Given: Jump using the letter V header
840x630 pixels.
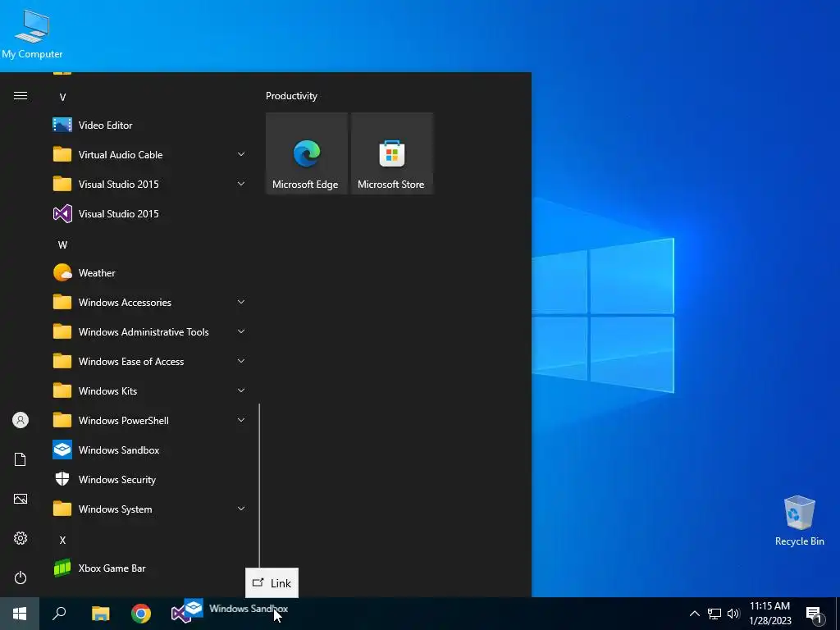Looking at the screenshot, I should [x=62, y=98].
